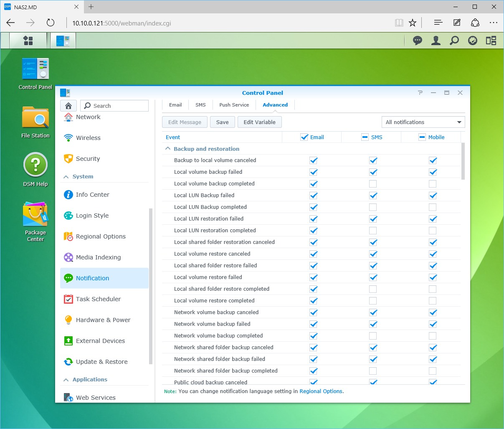The width and height of the screenshot is (504, 429).
Task: Uncheck Email for Local LUN Backup failed
Action: pos(314,195)
